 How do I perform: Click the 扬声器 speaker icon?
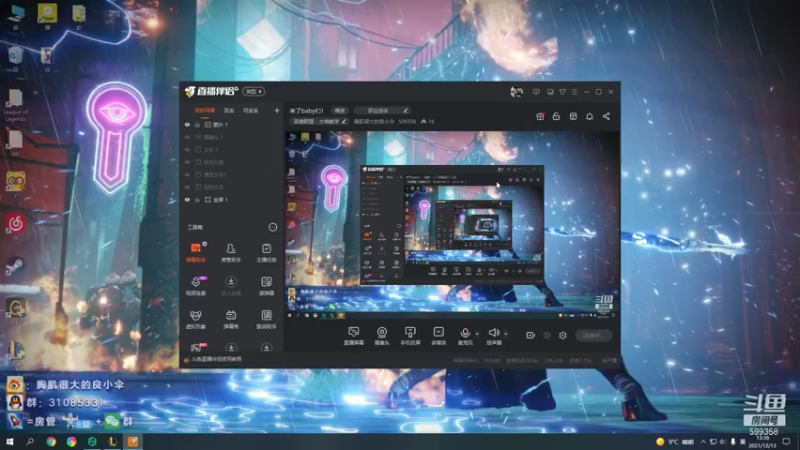[x=493, y=333]
